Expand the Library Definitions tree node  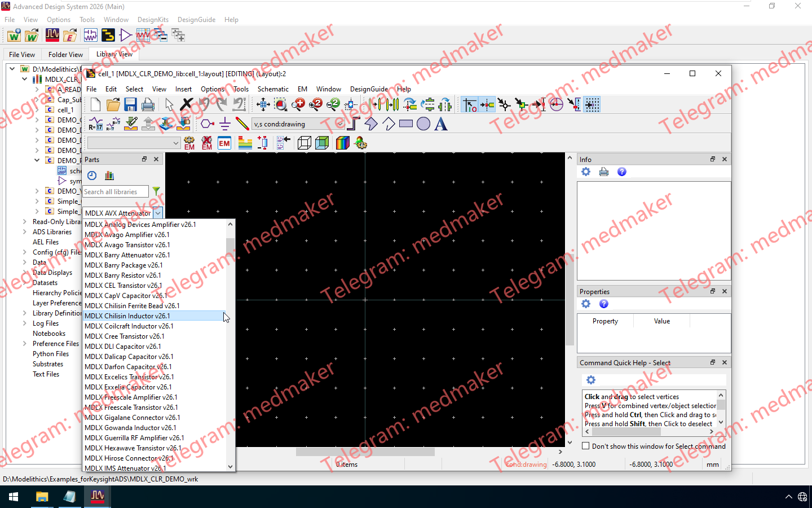[24, 313]
